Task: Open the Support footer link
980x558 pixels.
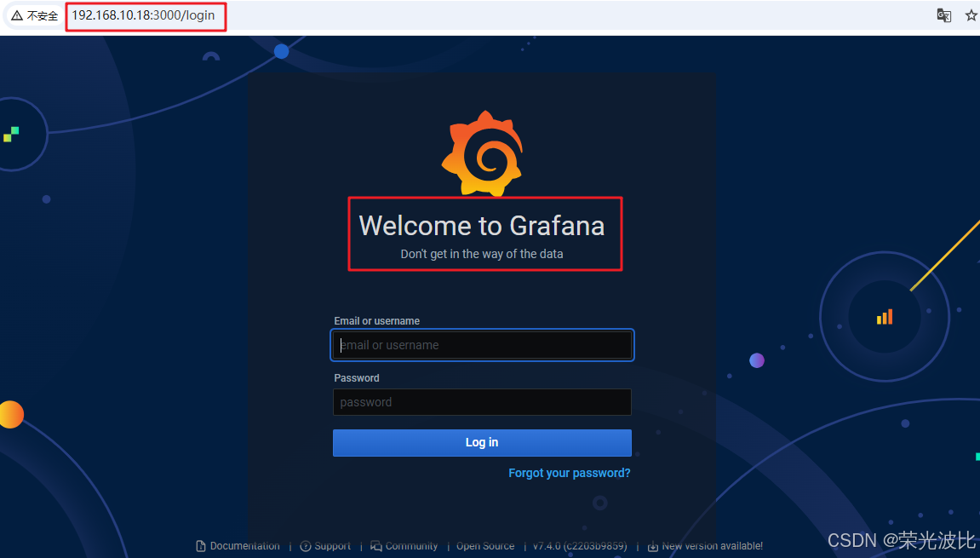Action: pos(333,546)
